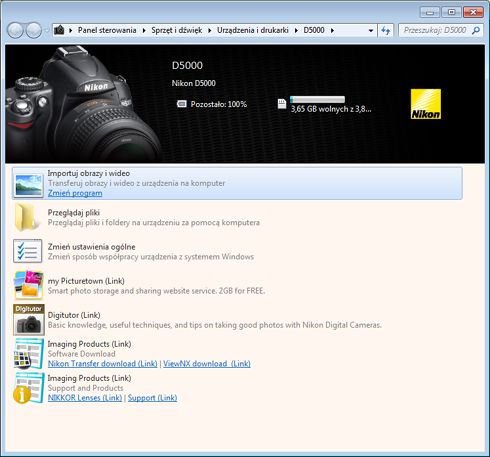This screenshot has height=457, width=490.
Task: Expand the arrow after Panel sterowania breadcrumb
Action: click(x=144, y=31)
